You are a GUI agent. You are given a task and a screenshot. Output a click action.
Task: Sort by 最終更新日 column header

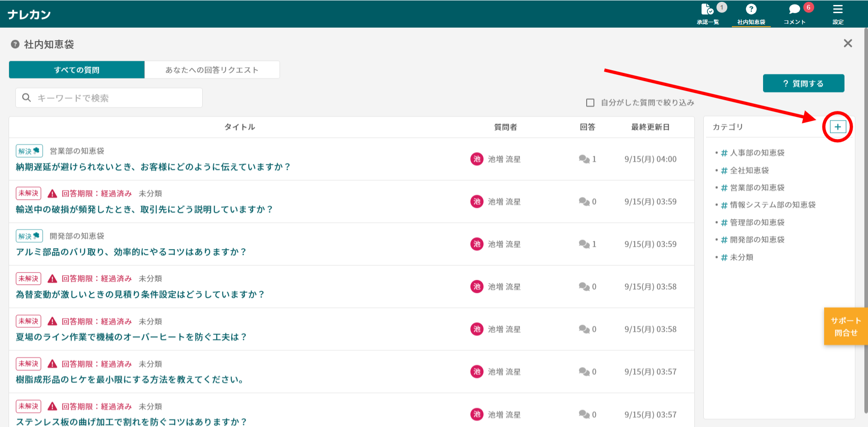click(650, 127)
